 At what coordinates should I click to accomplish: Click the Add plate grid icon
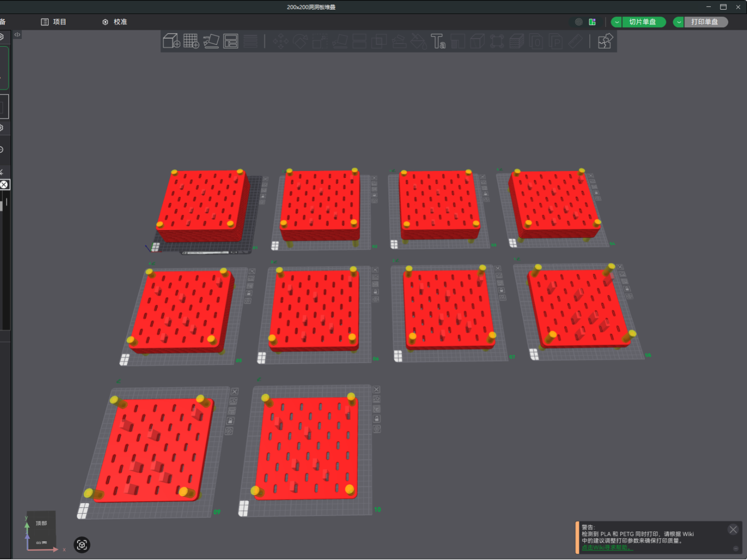(191, 41)
